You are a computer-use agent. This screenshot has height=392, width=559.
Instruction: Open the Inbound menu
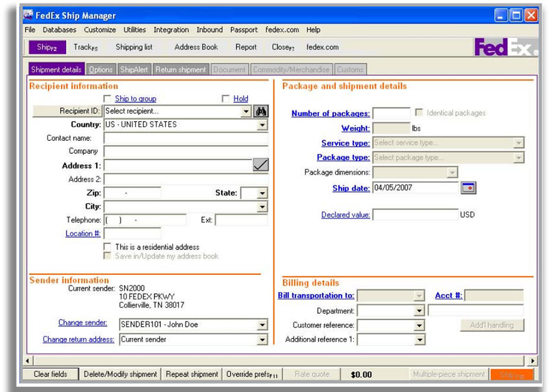[210, 30]
